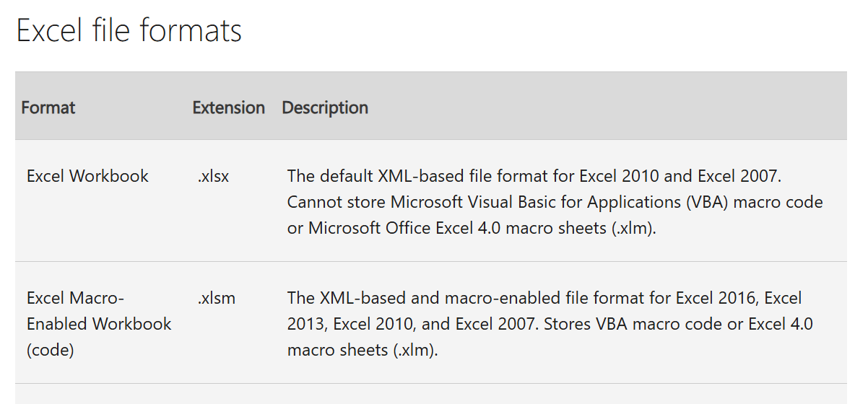
Task: Click the .xlsm extension cell
Action: coord(217,298)
